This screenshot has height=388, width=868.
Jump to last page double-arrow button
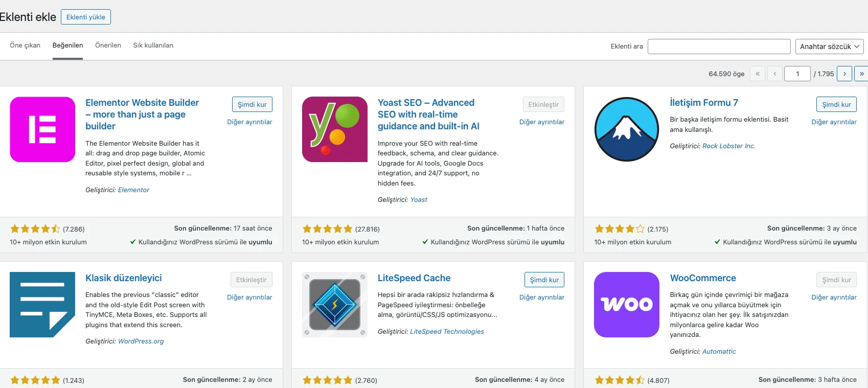861,74
